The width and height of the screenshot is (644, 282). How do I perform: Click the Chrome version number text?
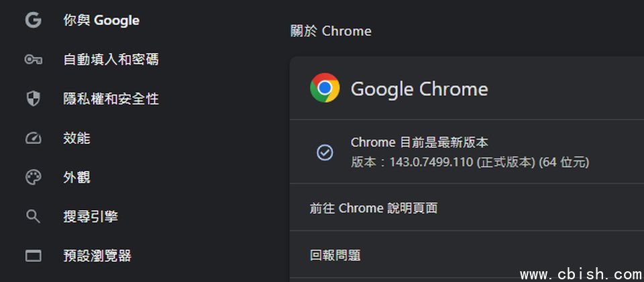click(x=470, y=162)
